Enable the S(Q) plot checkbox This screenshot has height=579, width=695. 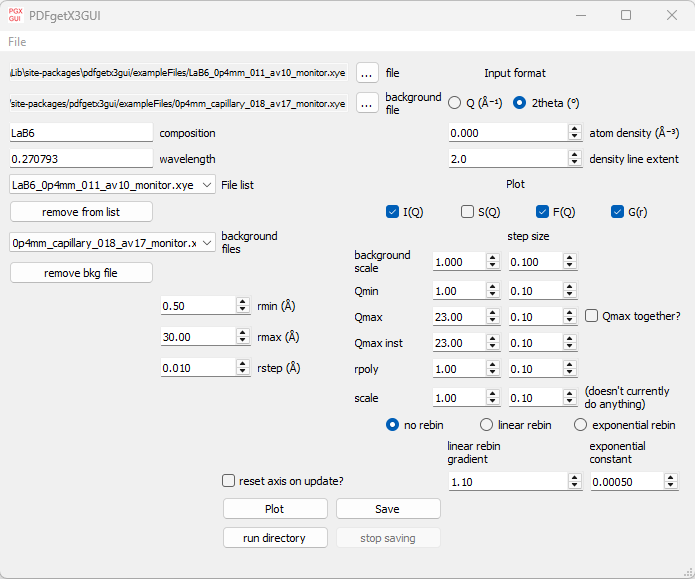pyautogui.click(x=467, y=211)
